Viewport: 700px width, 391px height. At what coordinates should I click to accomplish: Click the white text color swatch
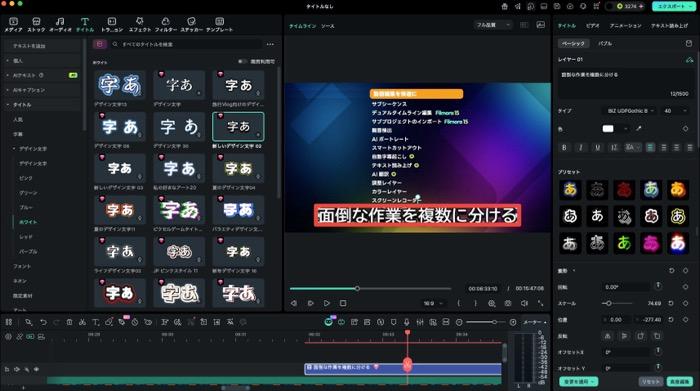[608, 129]
